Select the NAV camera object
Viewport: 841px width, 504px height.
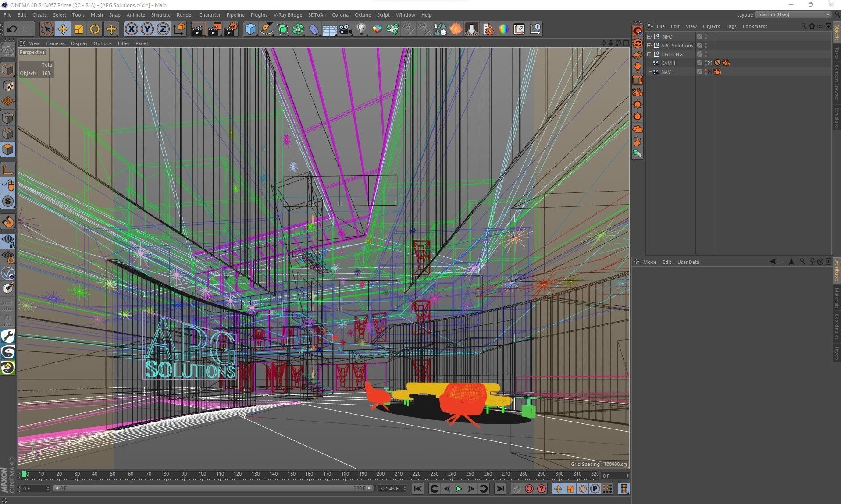pyautogui.click(x=666, y=72)
